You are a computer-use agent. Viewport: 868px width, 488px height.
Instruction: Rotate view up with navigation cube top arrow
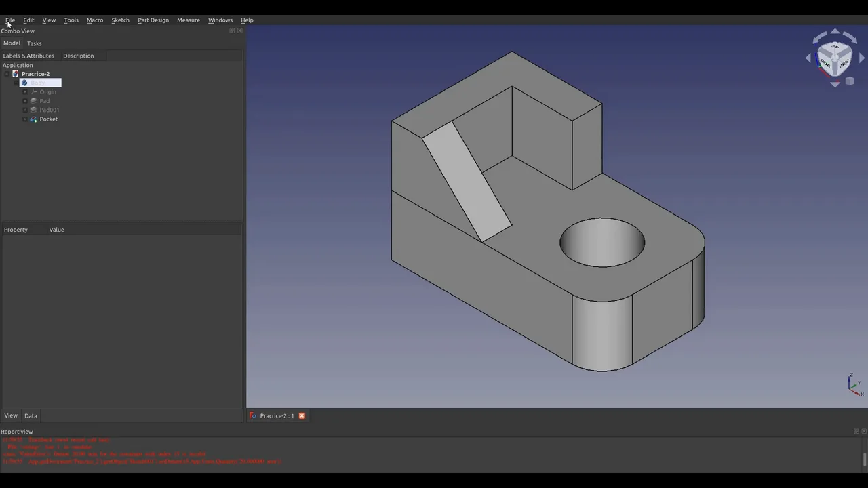point(835,31)
